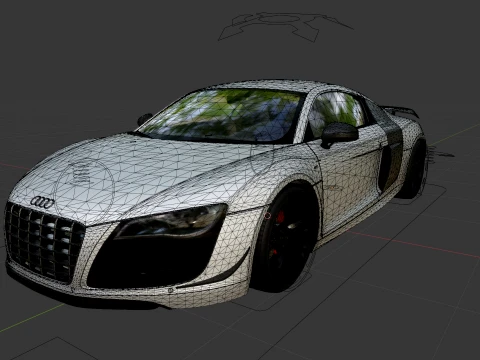Click the car's windshield
The image size is (480, 360).
coord(223,115)
